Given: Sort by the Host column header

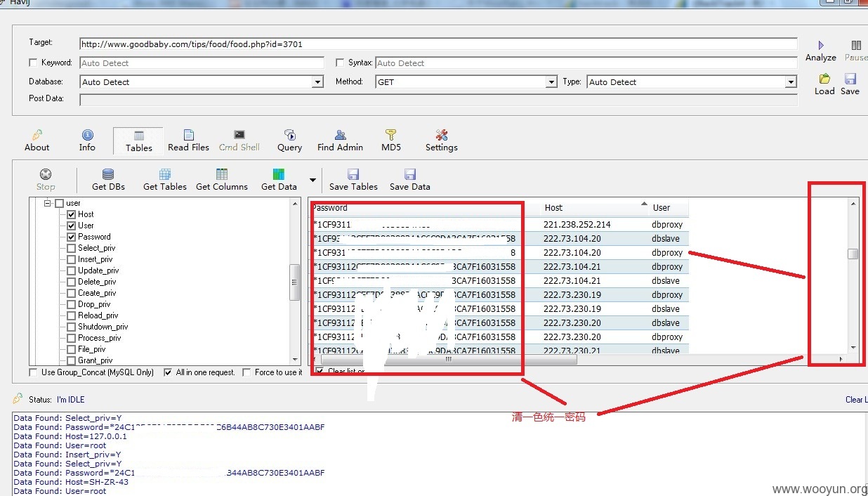Looking at the screenshot, I should 595,207.
